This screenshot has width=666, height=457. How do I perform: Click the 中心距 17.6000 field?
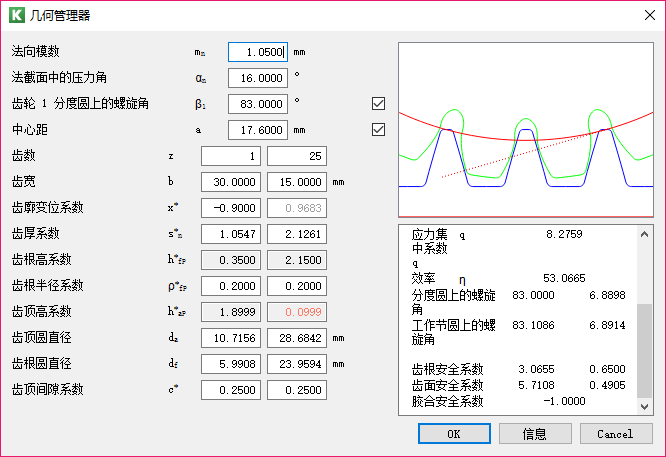point(258,130)
